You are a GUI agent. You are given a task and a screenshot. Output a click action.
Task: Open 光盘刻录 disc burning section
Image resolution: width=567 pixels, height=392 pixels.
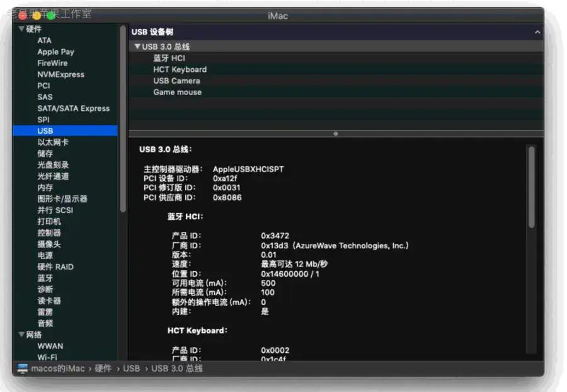pos(53,165)
